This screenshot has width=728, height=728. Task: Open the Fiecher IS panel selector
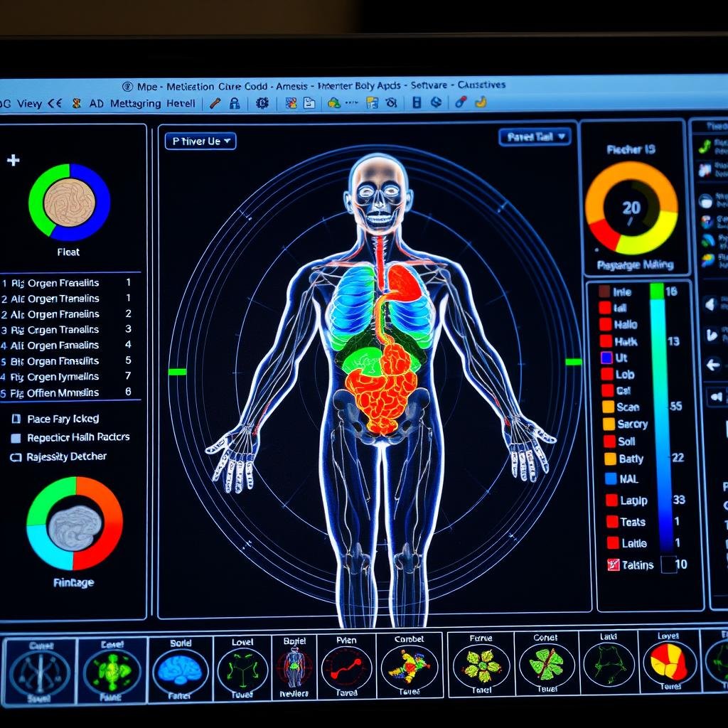coord(631,147)
